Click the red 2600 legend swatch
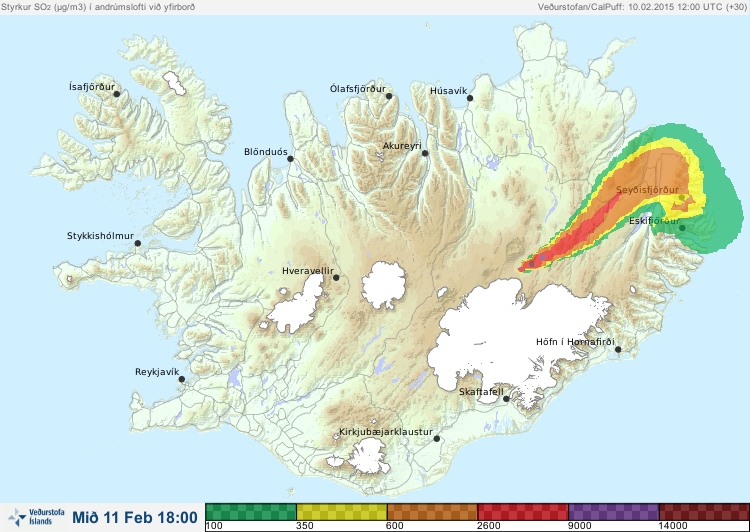The width and height of the screenshot is (750, 532). pyautogui.click(x=523, y=512)
